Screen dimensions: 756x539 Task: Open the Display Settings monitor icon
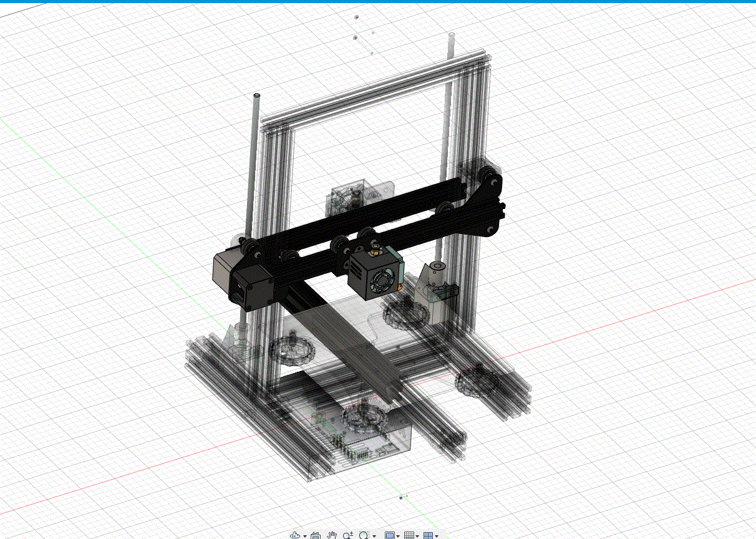tap(390, 535)
